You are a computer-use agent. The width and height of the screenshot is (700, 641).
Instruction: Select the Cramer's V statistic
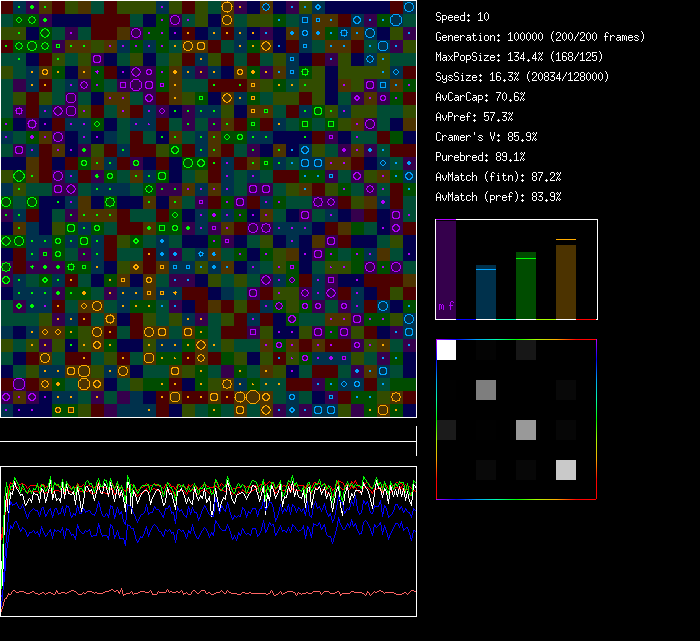[x=486, y=137]
